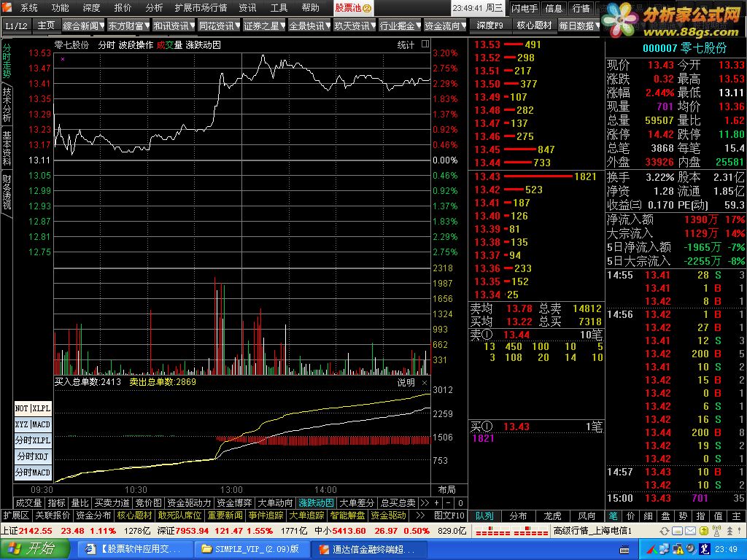Toggle the 分时KDJ indicator button
The width and height of the screenshot is (747, 560).
coord(32,456)
